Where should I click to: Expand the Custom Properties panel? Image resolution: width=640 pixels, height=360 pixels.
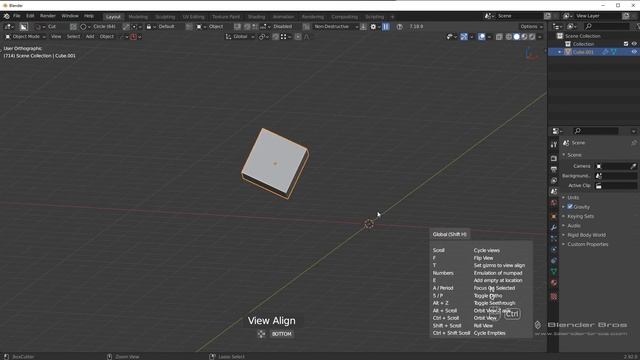point(587,244)
